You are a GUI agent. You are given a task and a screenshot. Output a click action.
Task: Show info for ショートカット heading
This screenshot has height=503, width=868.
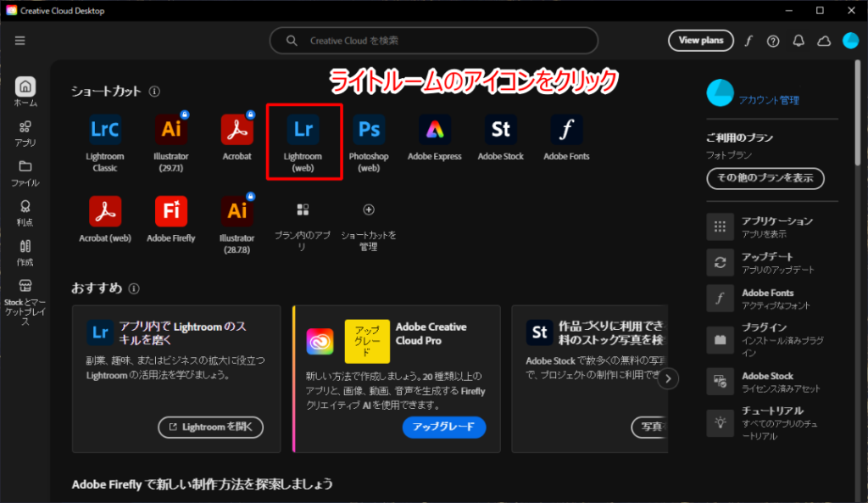point(155,92)
